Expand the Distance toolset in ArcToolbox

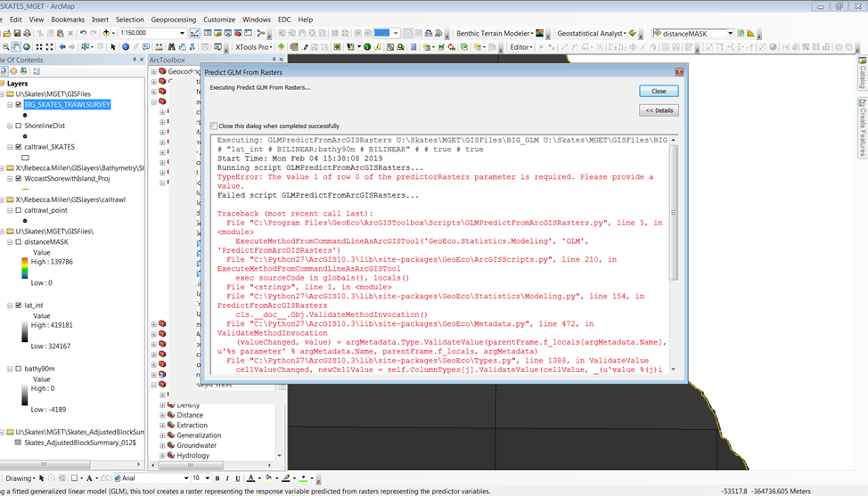[163, 415]
